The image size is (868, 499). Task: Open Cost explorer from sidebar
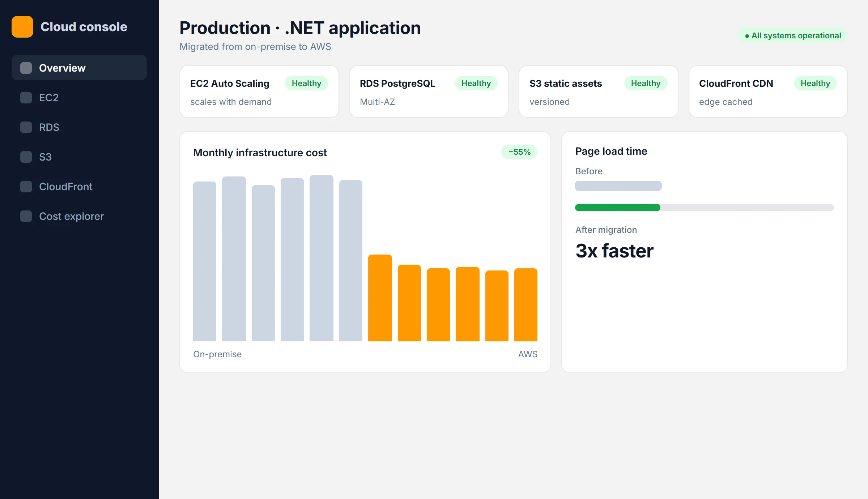coord(79,216)
